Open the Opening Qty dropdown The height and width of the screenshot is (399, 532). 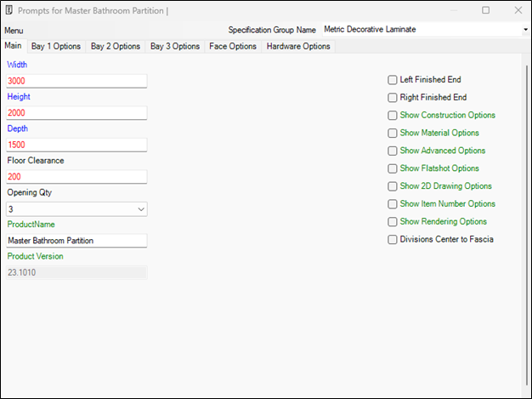click(x=140, y=208)
